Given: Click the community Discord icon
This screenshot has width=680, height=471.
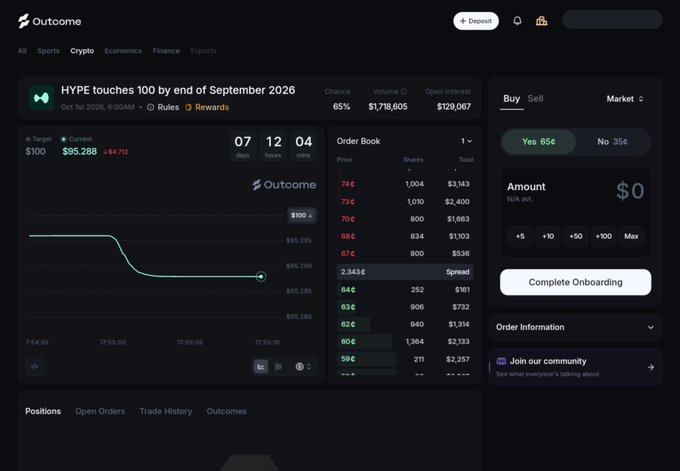Looking at the screenshot, I should pyautogui.click(x=501, y=361).
